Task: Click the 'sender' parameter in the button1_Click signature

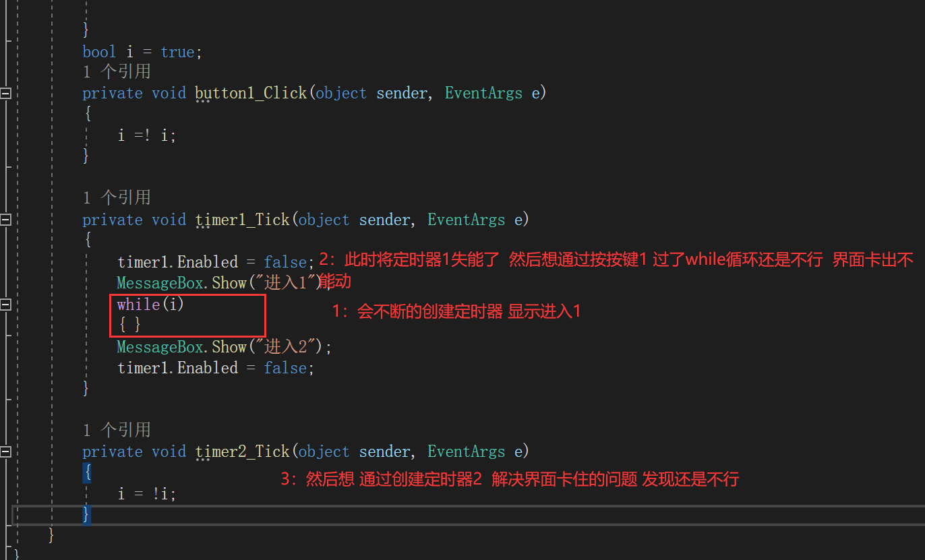Action: (x=402, y=93)
